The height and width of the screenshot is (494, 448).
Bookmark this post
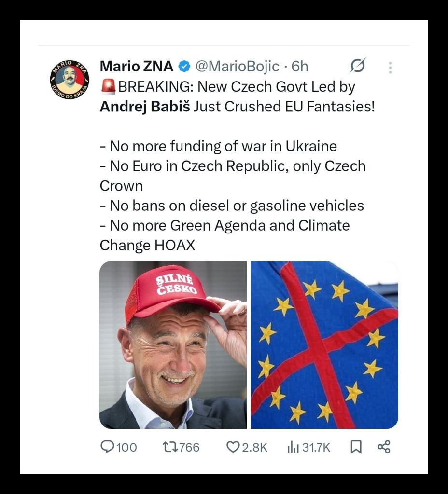coord(356,447)
